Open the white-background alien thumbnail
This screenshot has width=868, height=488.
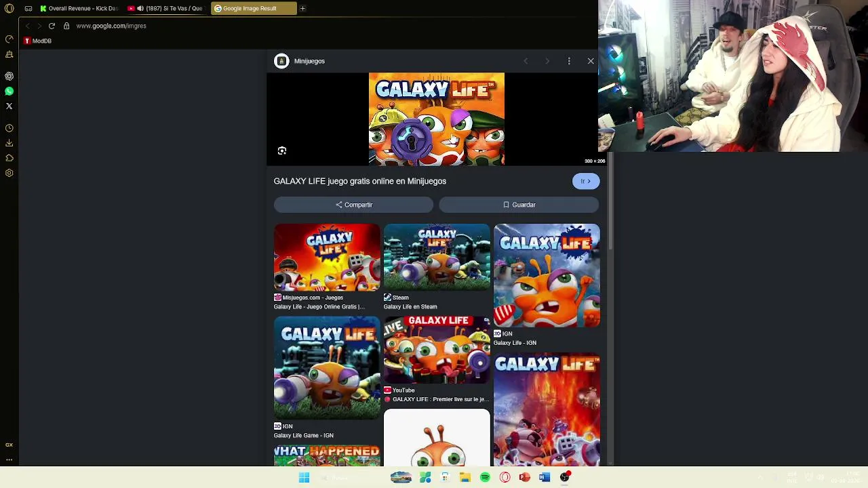437,438
